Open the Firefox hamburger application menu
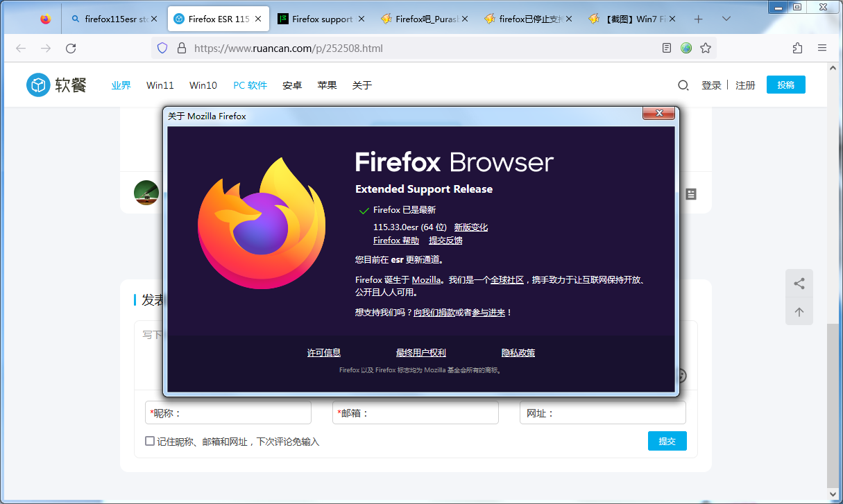The height and width of the screenshot is (504, 843). (822, 48)
